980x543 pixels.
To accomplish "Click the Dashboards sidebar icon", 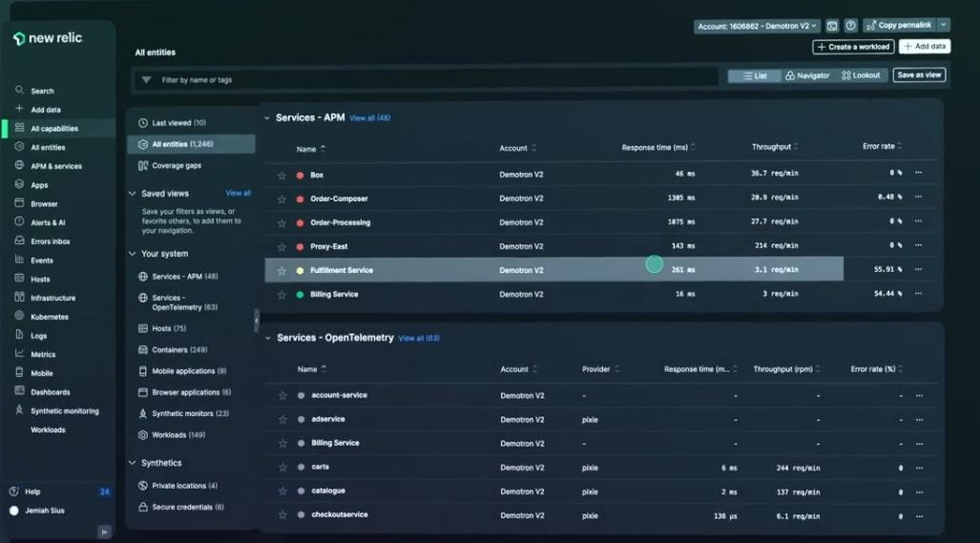I will tap(19, 391).
